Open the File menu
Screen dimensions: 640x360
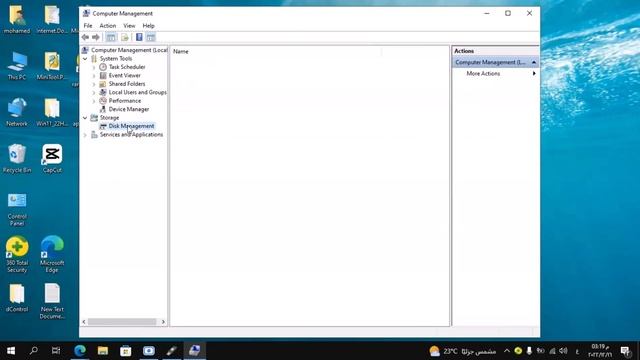(88, 26)
